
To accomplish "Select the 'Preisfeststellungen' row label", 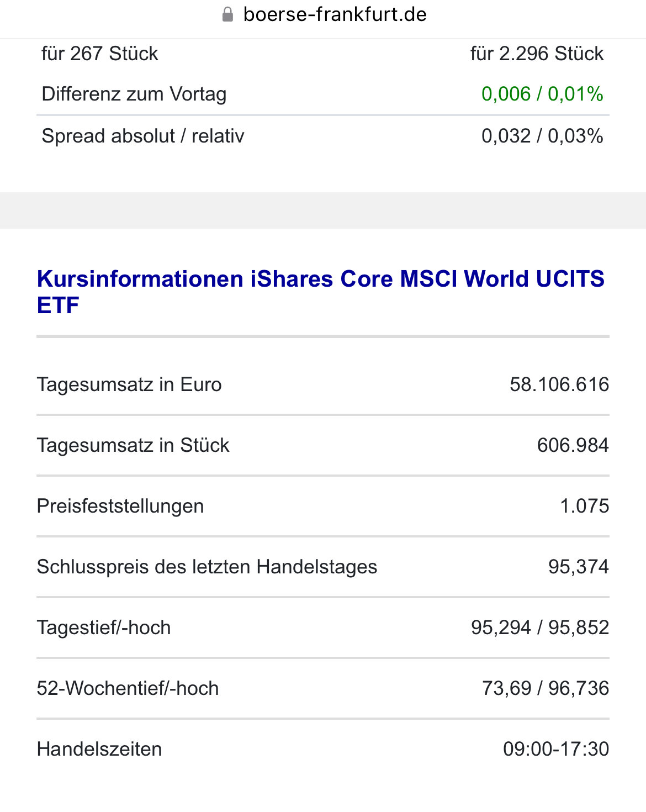I will [x=120, y=506].
